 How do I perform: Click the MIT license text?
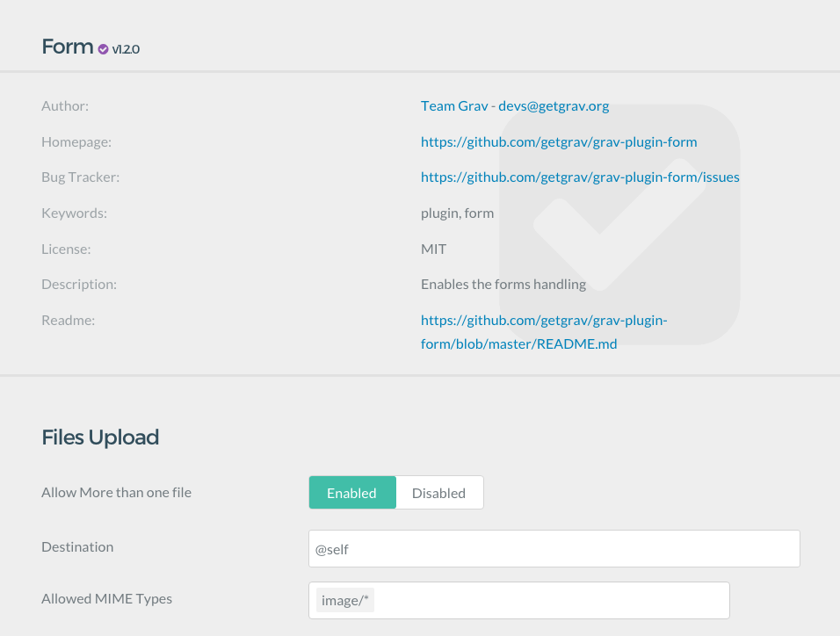coord(433,249)
